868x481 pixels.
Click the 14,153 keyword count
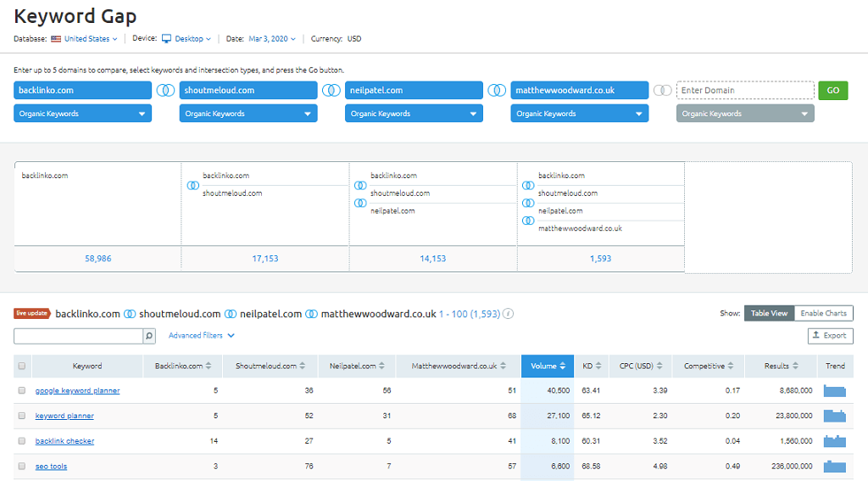tap(433, 258)
